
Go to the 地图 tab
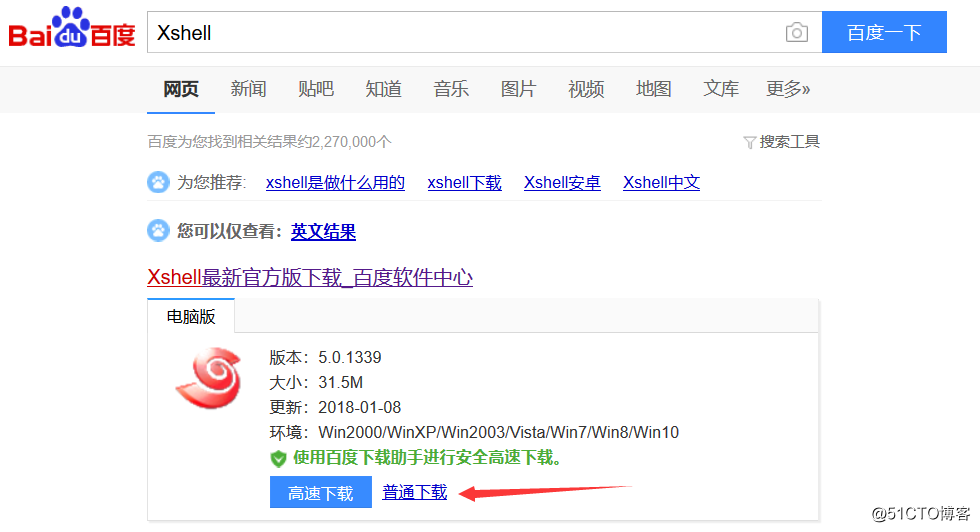point(653,89)
